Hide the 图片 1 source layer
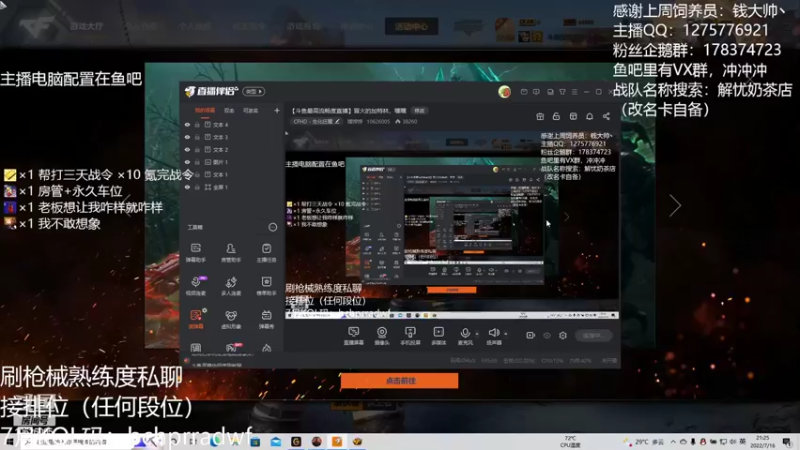The width and height of the screenshot is (800, 450). (187, 162)
